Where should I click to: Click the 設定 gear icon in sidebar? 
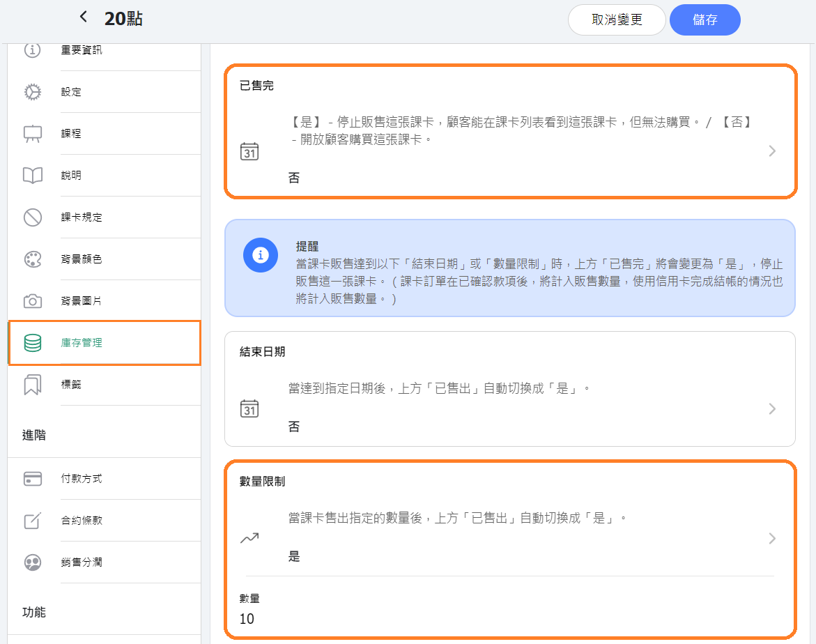coord(33,92)
